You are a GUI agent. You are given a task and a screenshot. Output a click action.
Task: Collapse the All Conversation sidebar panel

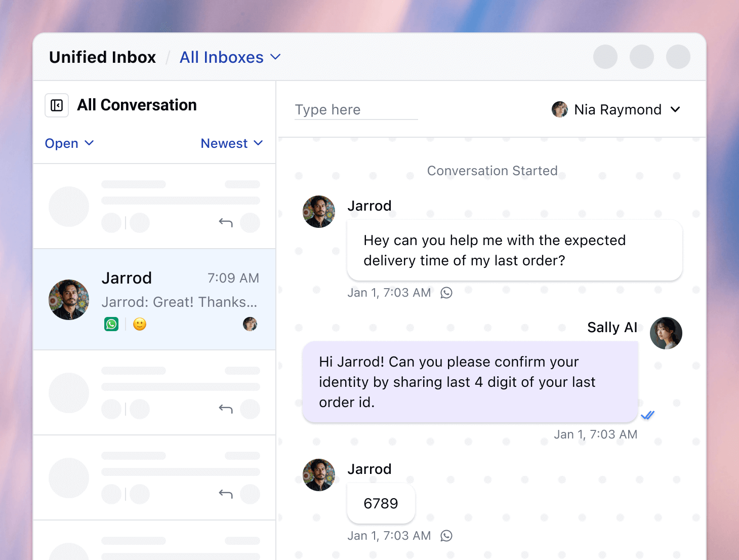[56, 105]
